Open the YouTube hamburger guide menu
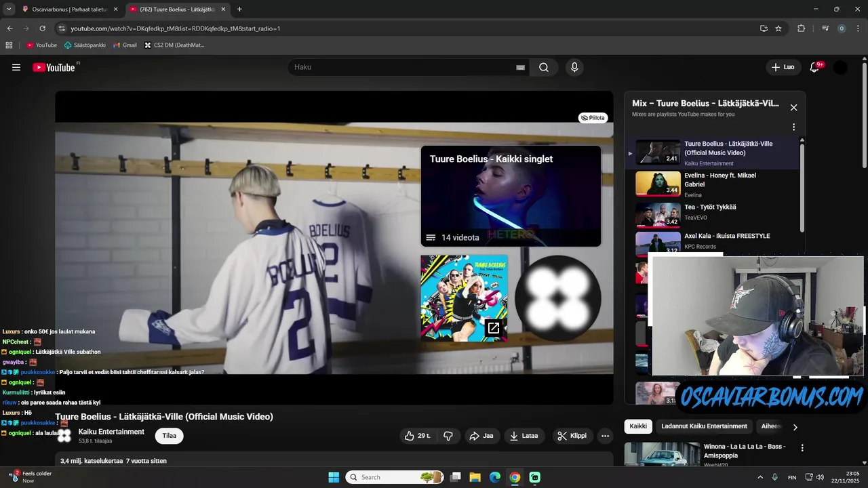The image size is (868, 488). 16,67
